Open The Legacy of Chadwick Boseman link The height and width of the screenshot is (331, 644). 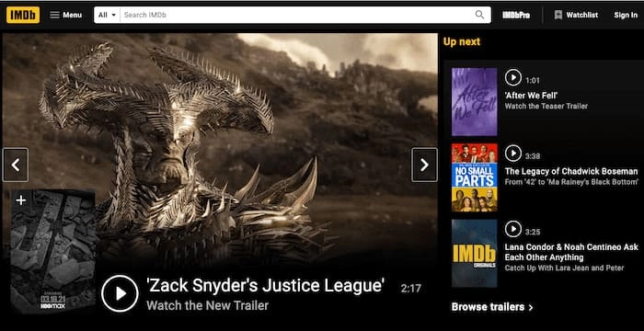click(x=571, y=171)
